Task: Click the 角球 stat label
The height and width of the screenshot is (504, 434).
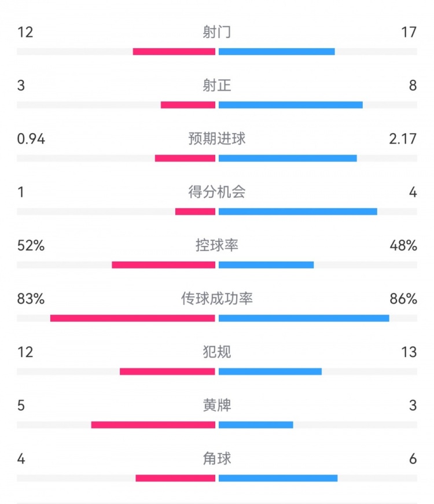Action: [x=217, y=458]
